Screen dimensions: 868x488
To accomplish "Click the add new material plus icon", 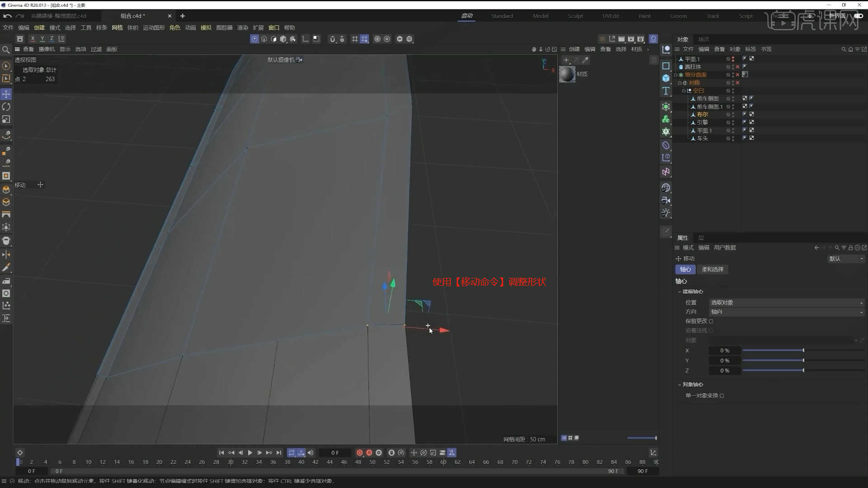I will [x=566, y=60].
